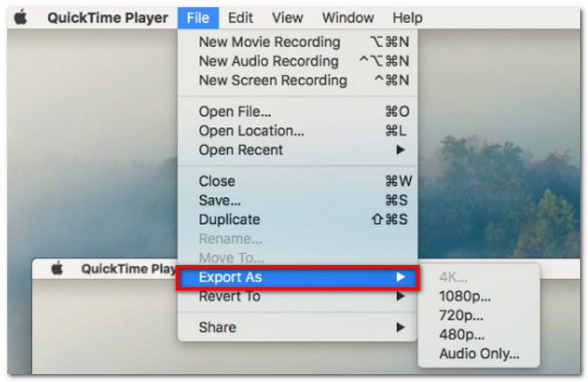This screenshot has width=588, height=382.
Task: Export as 480p…
Action: tap(479, 335)
